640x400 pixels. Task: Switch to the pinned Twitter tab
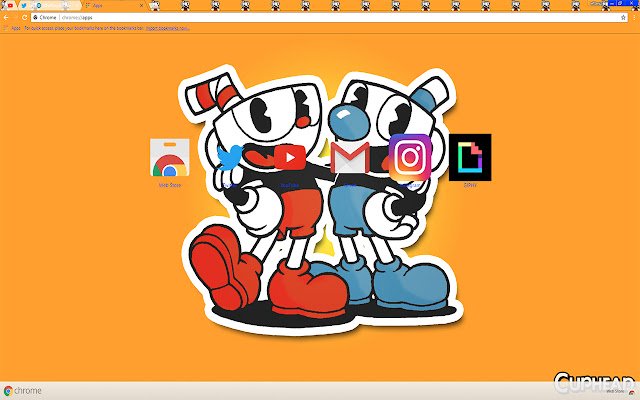click(x=24, y=5)
